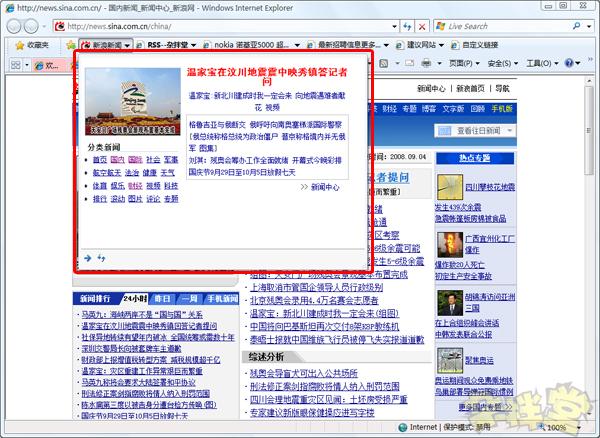The image size is (600, 438).
Task: Open 航空航天 category link in the popup
Action: click(x=107, y=173)
